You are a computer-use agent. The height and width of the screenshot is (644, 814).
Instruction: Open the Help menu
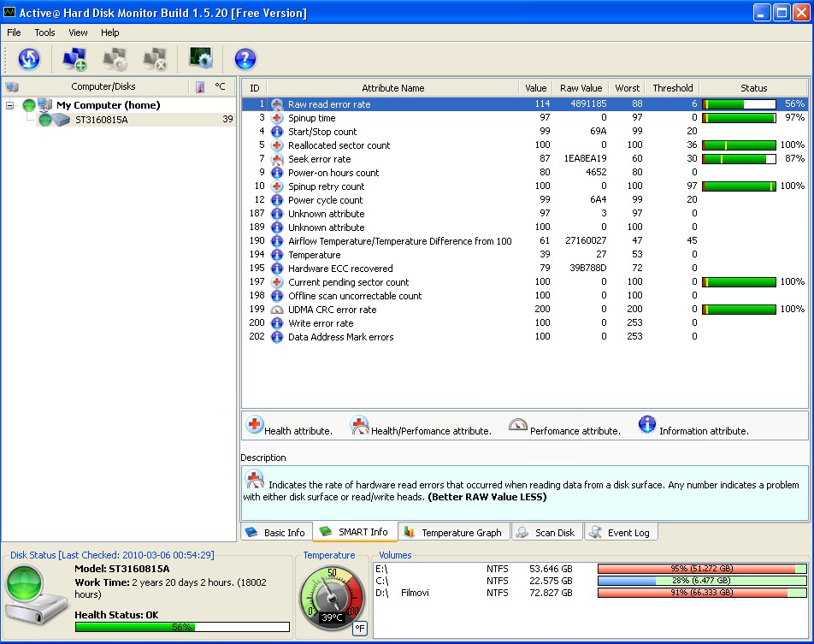(110, 32)
